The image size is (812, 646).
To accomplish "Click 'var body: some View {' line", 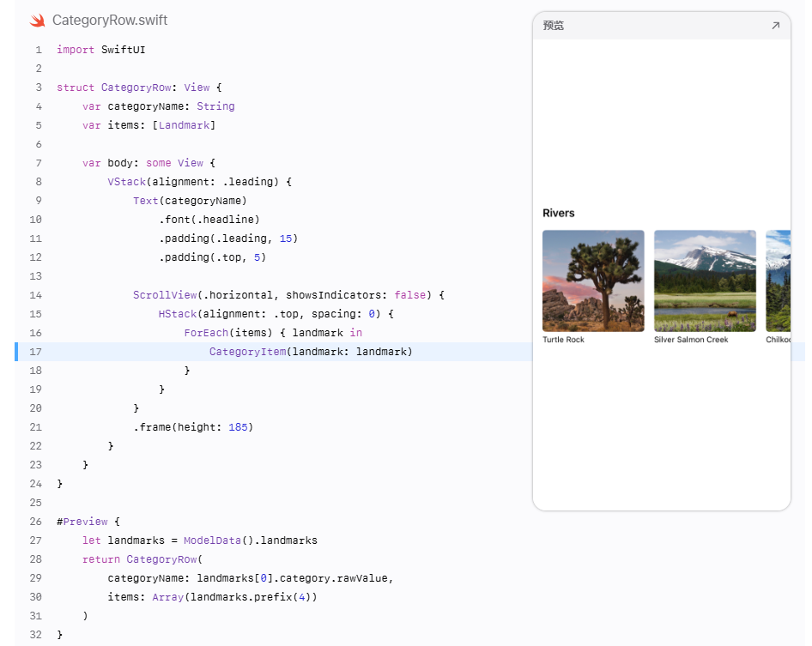I will (148, 163).
